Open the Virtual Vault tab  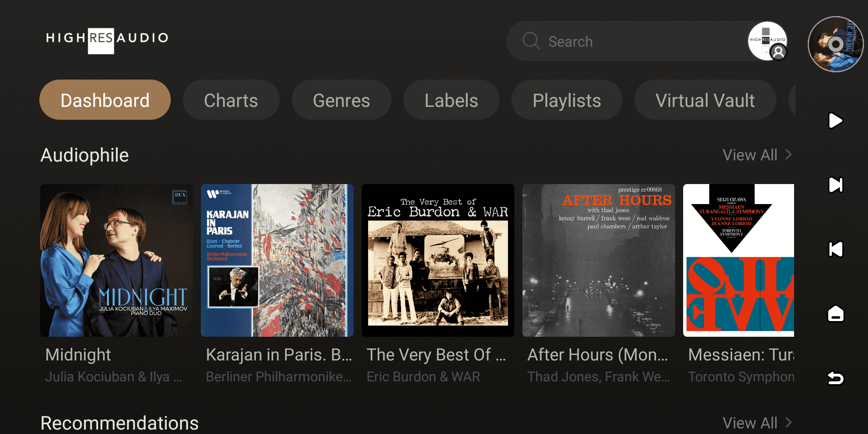pyautogui.click(x=705, y=100)
